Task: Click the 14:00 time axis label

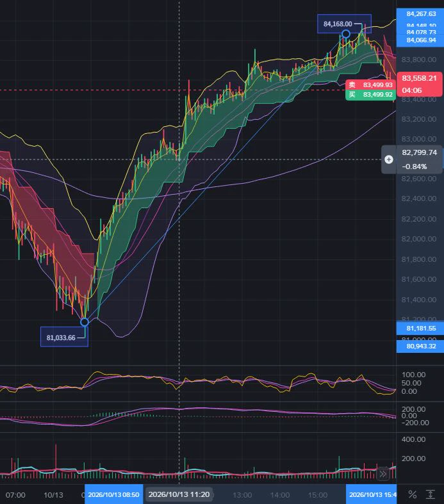Action: click(x=280, y=495)
